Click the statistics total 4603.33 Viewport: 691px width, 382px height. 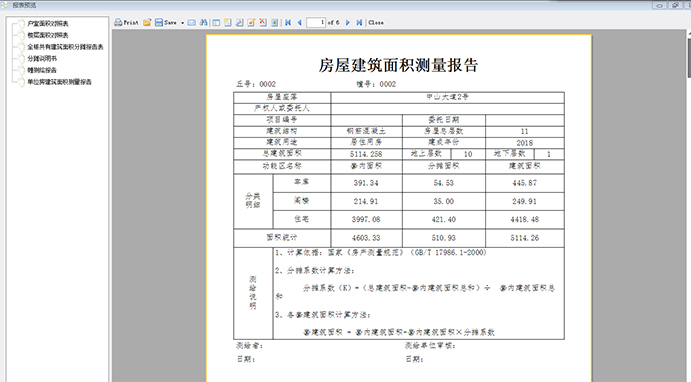pos(366,238)
